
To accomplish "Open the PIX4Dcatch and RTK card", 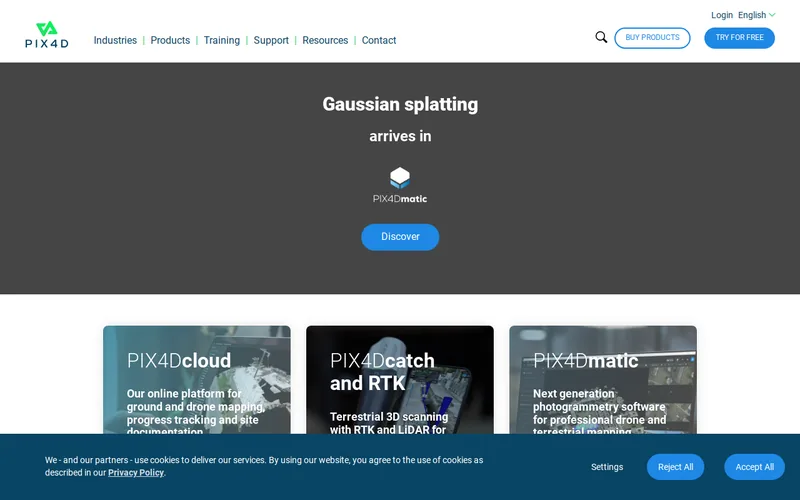I will 400,380.
